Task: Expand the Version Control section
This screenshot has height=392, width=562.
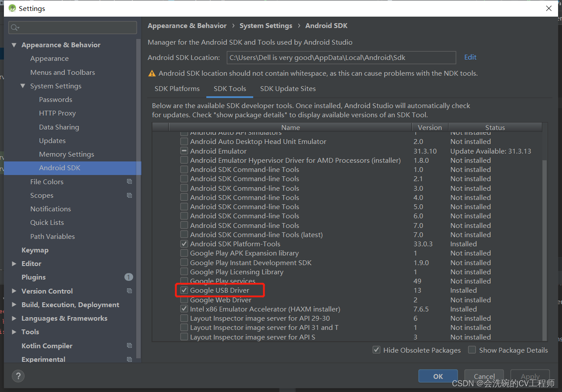Action: click(14, 291)
